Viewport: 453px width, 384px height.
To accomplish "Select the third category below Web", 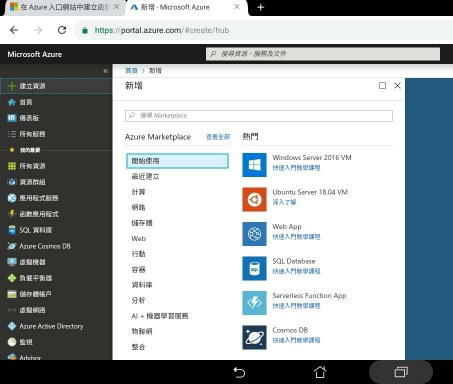I will 142,285.
